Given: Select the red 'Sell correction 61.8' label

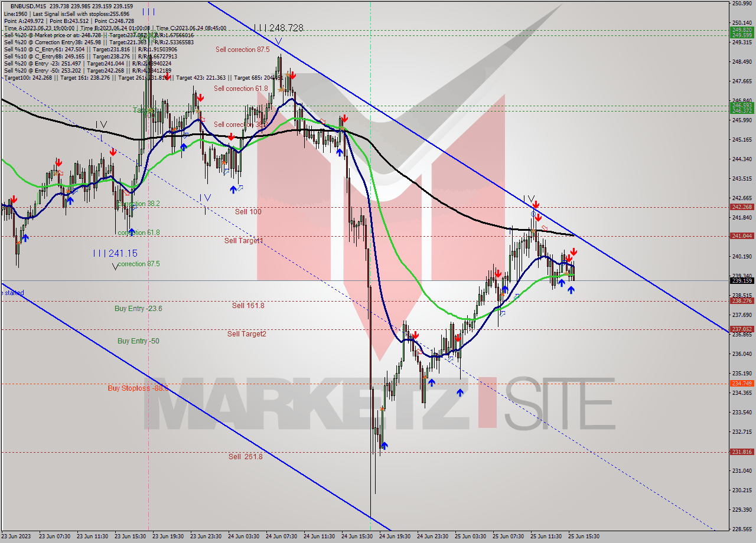Looking at the screenshot, I should [x=240, y=89].
